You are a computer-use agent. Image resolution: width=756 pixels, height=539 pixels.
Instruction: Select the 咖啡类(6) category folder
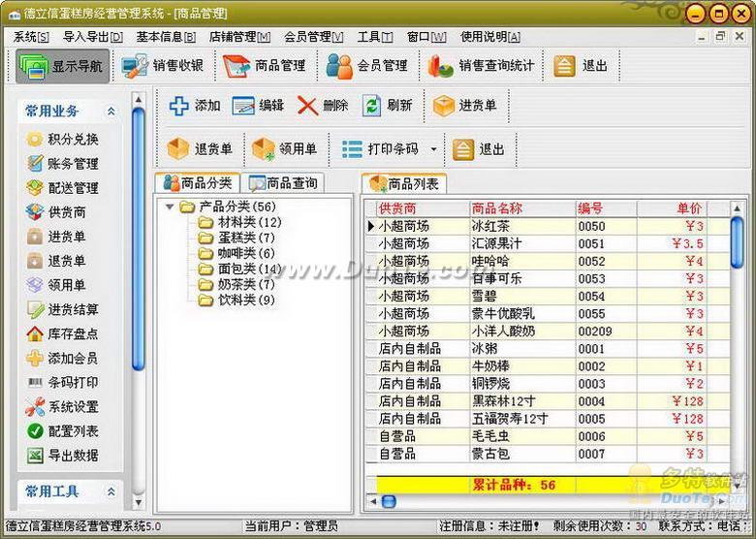click(x=236, y=253)
